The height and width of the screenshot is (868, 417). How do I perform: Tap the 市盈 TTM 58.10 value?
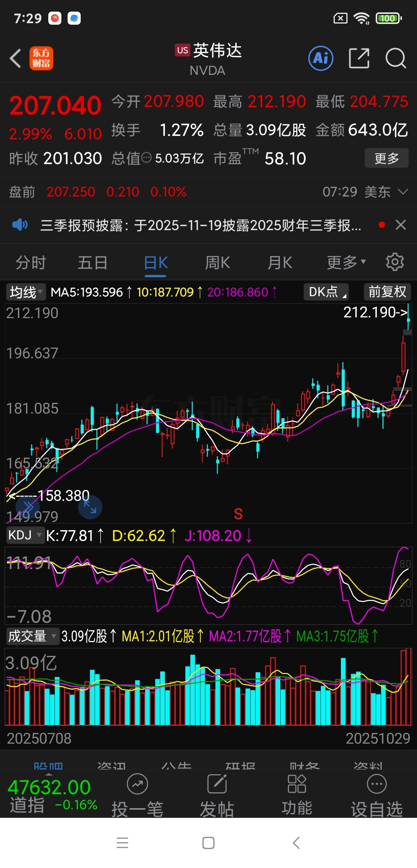tap(260, 158)
